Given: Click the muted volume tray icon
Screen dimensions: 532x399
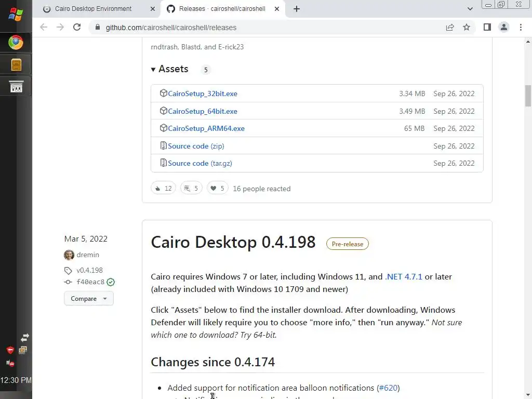Looking at the screenshot, I should coord(10,363).
